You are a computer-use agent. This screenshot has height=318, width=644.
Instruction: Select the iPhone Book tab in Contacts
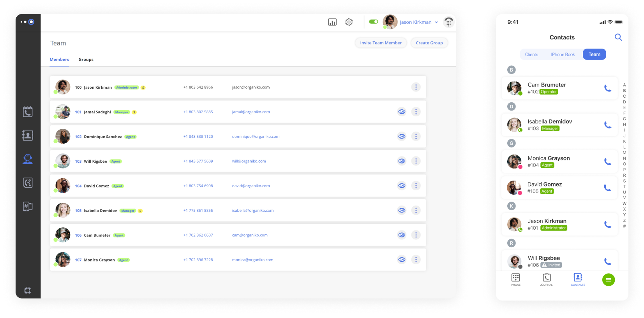point(563,54)
